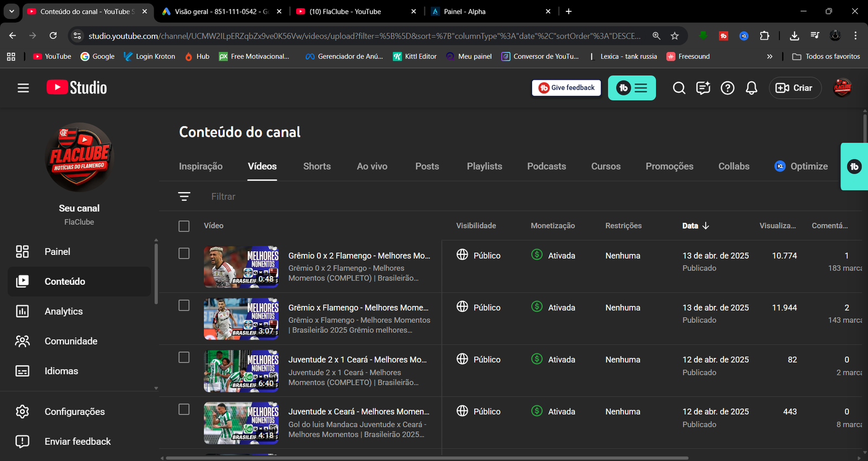Open the browser tab search dropdown arrow
Screen dimensions: 868x461
pos(11,11)
